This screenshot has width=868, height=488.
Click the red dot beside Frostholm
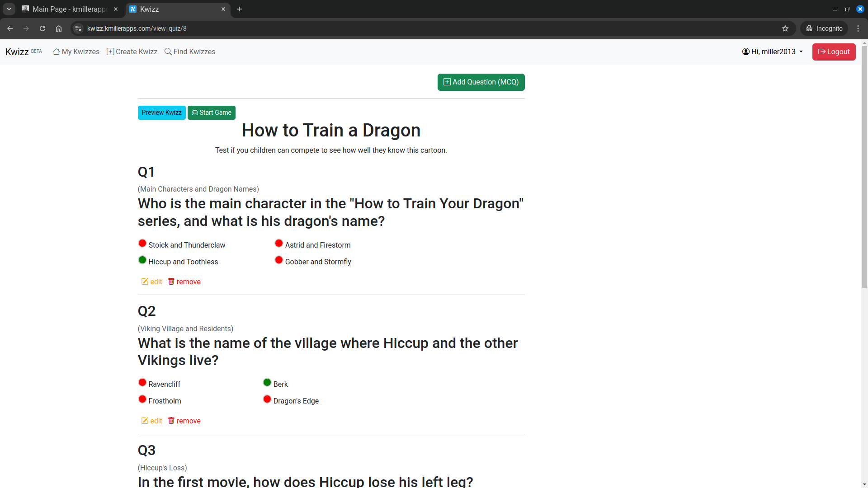(142, 399)
